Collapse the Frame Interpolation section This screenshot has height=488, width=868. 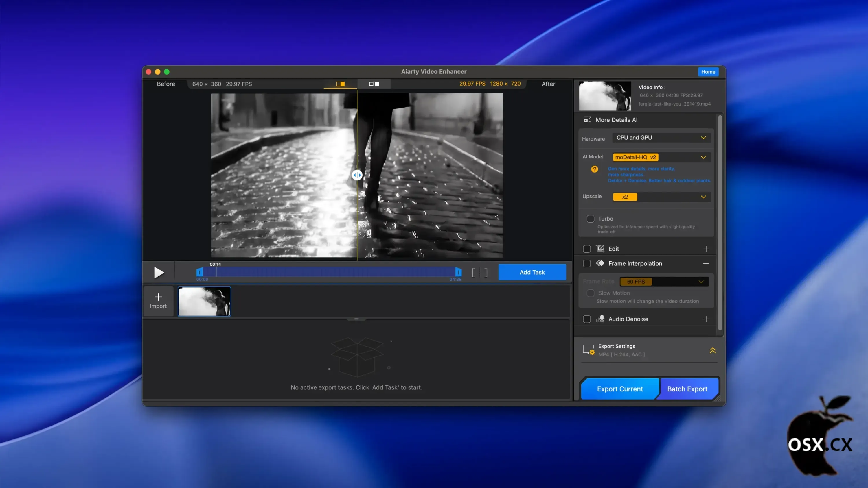(706, 263)
